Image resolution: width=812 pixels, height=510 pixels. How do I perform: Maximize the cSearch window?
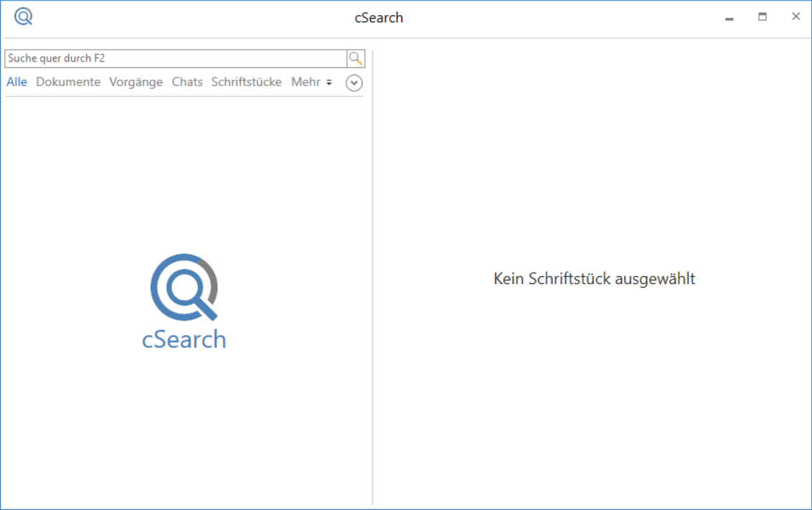(763, 17)
